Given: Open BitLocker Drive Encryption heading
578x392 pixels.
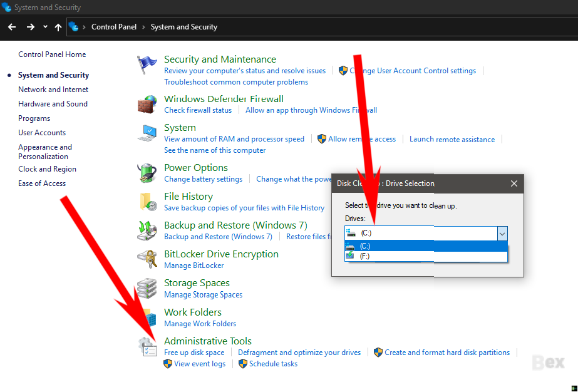Looking at the screenshot, I should tap(221, 254).
